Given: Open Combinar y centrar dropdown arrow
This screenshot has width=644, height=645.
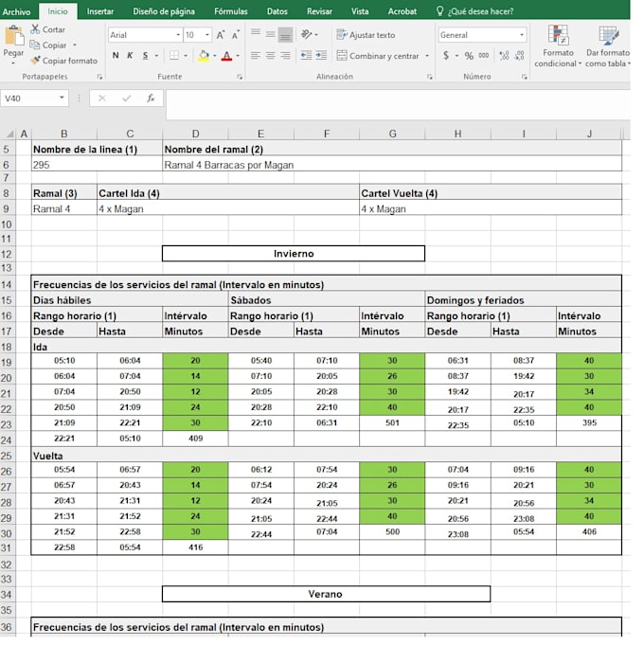Looking at the screenshot, I should coord(427,56).
